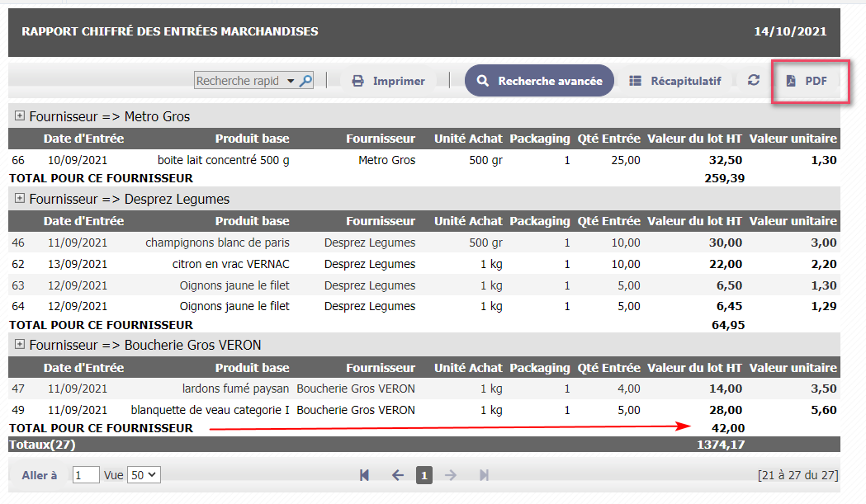Select the citron en vrac VERNAC row
This screenshot has width=866, height=504.
424,264
